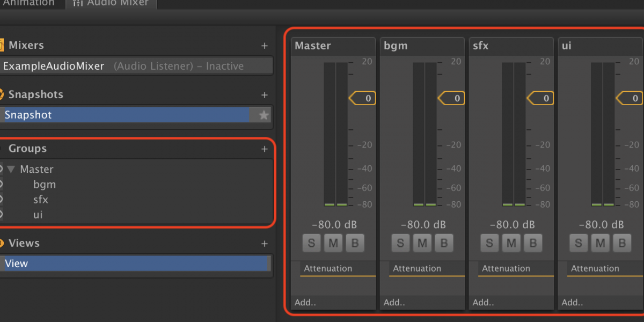Open Add effect dropdown on Master strip
644x322 pixels.
pos(305,303)
